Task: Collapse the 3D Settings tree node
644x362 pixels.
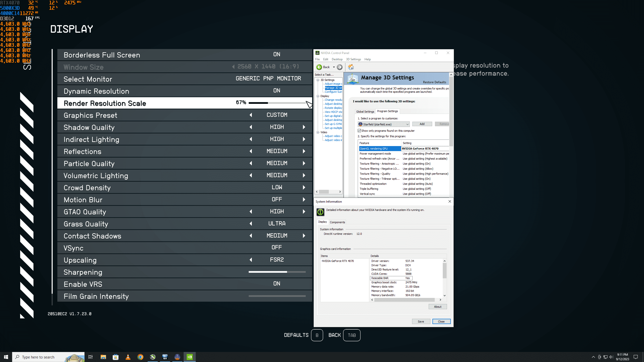Action: pyautogui.click(x=318, y=80)
